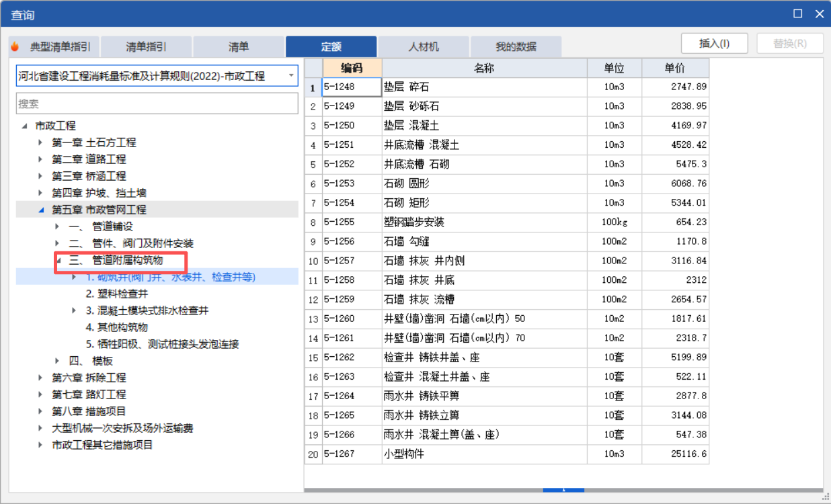Click the 单位 column header
The width and height of the screenshot is (831, 504).
[x=614, y=68]
